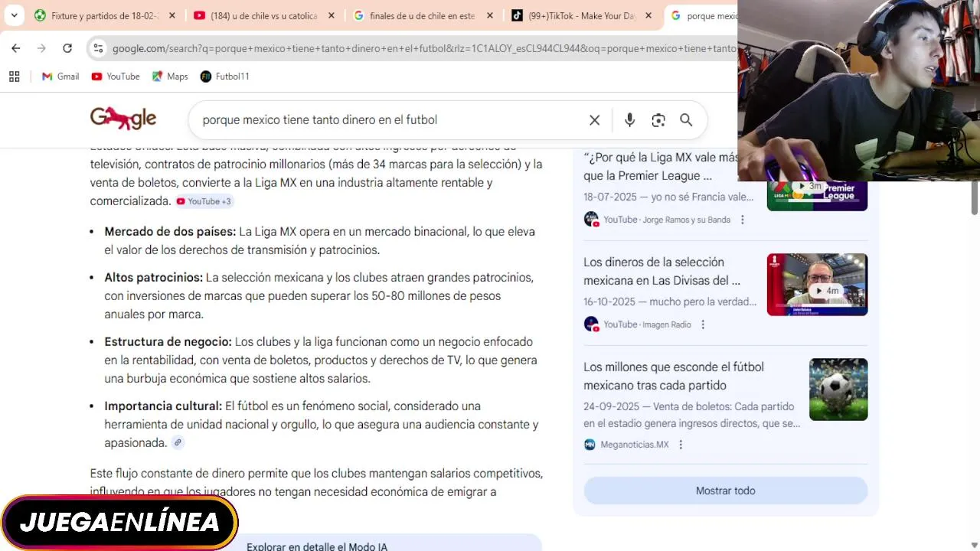This screenshot has width=980, height=551.
Task: Open search by image lens icon
Action: [658, 120]
